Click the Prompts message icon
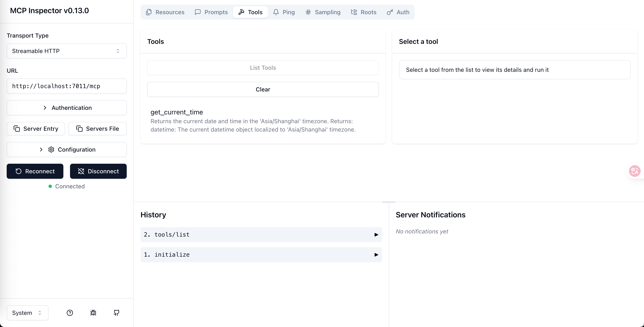 click(x=198, y=12)
